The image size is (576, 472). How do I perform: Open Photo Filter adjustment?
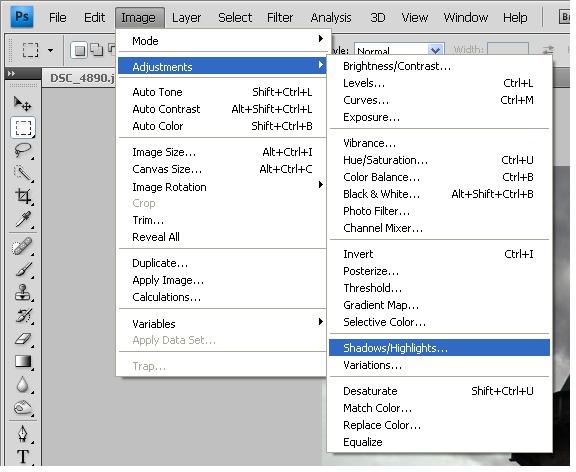(439, 211)
